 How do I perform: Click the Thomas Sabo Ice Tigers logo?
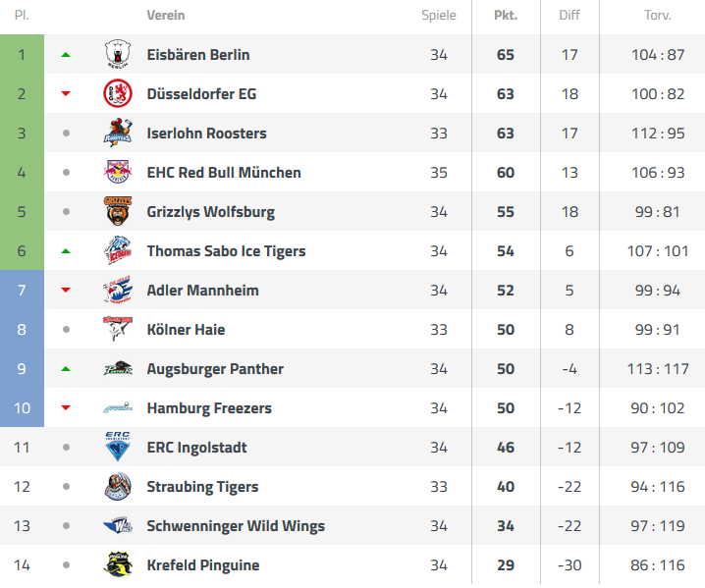118,250
